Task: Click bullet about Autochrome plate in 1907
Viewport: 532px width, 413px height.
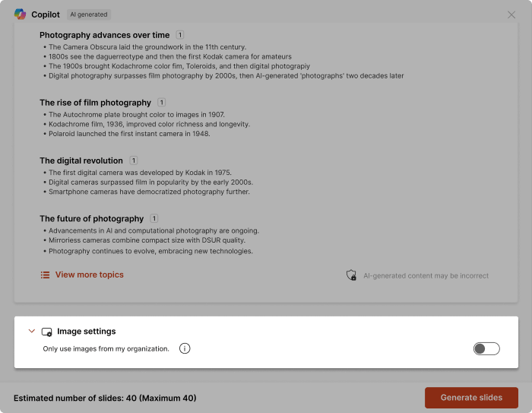Action: pos(136,114)
